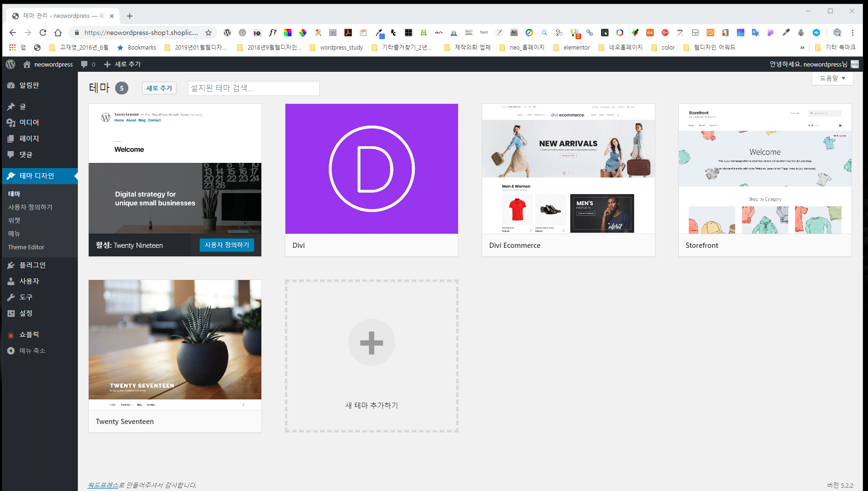Collapse sidebar with 메뉴 축소

(x=32, y=350)
